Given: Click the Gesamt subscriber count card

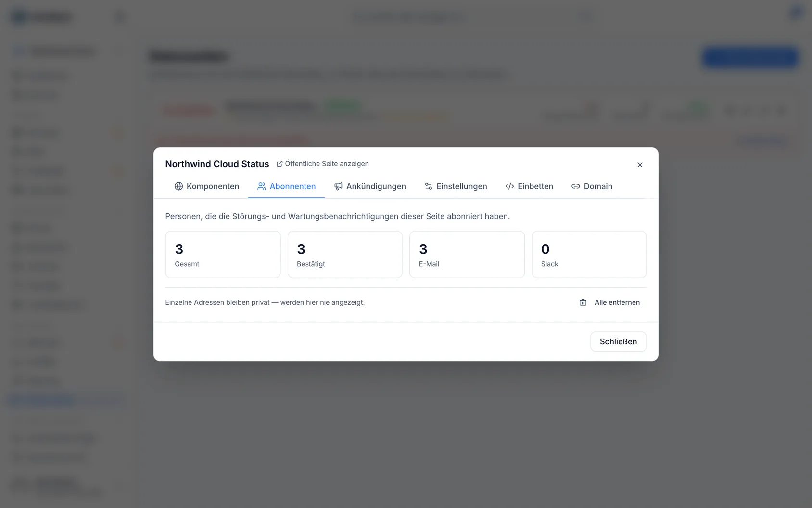Looking at the screenshot, I should coord(223,255).
